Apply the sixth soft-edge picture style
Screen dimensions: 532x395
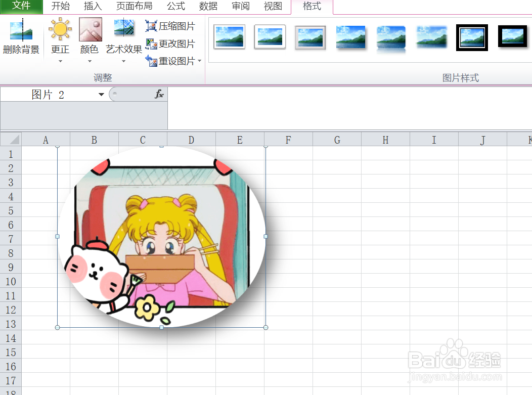(431, 37)
